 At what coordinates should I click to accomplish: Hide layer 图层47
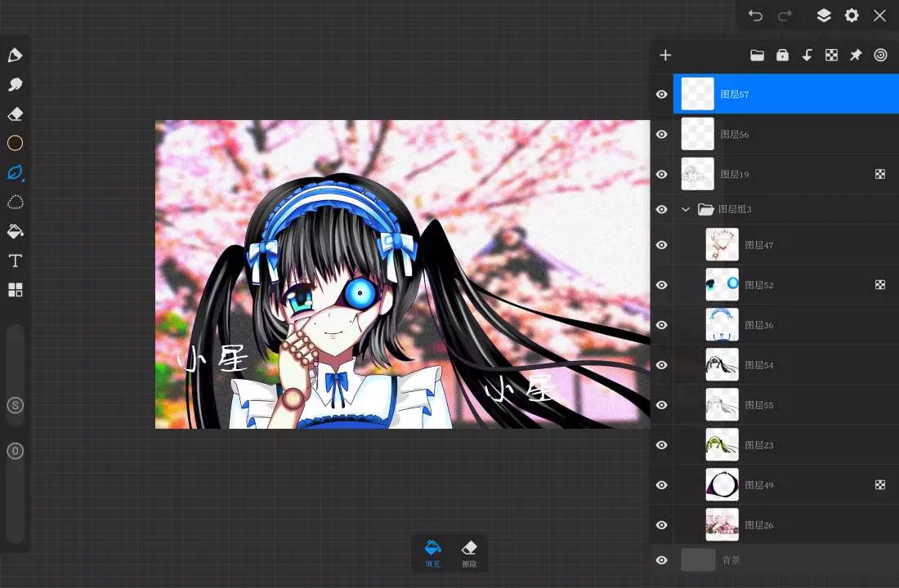[x=662, y=245]
